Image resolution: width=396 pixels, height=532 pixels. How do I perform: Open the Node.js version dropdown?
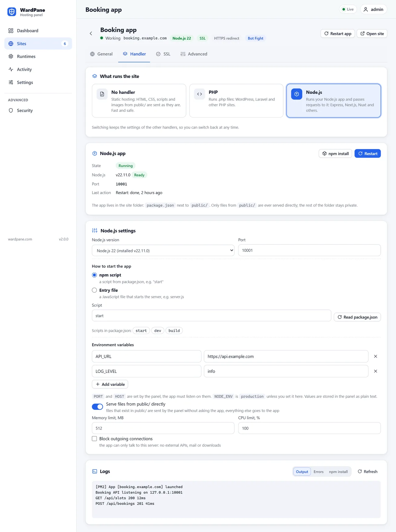click(163, 251)
